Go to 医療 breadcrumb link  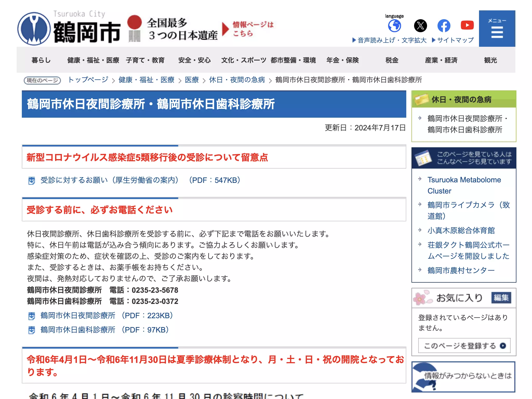coord(192,80)
